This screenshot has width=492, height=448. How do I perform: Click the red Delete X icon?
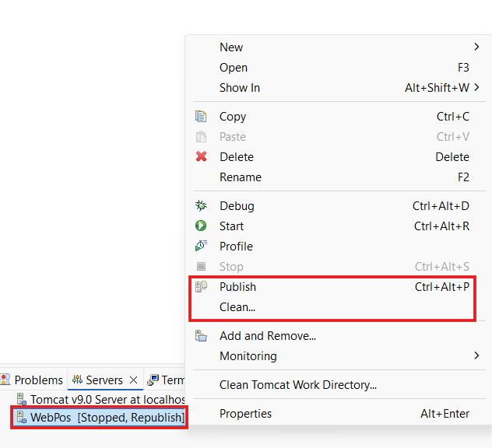point(201,156)
